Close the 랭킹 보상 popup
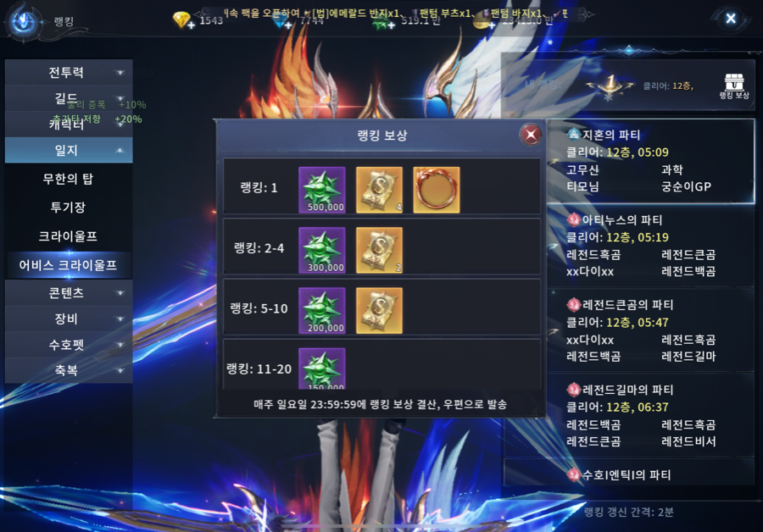 [531, 134]
